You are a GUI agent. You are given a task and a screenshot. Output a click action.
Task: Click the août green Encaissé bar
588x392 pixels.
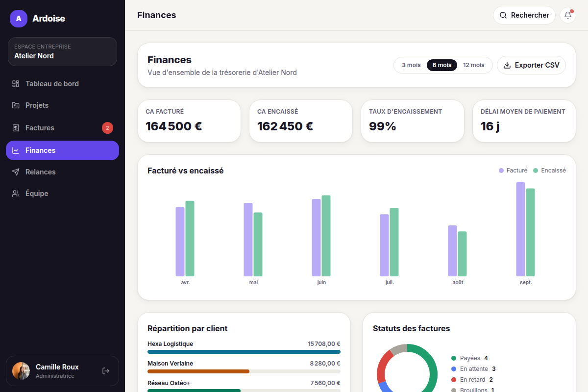(462, 254)
